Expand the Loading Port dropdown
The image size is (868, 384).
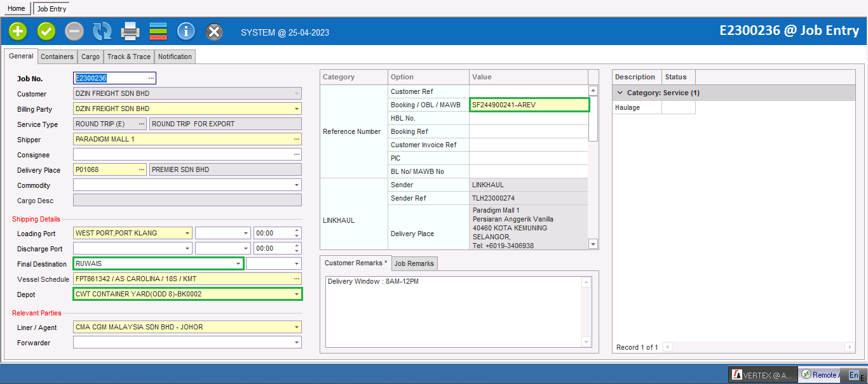pos(187,233)
